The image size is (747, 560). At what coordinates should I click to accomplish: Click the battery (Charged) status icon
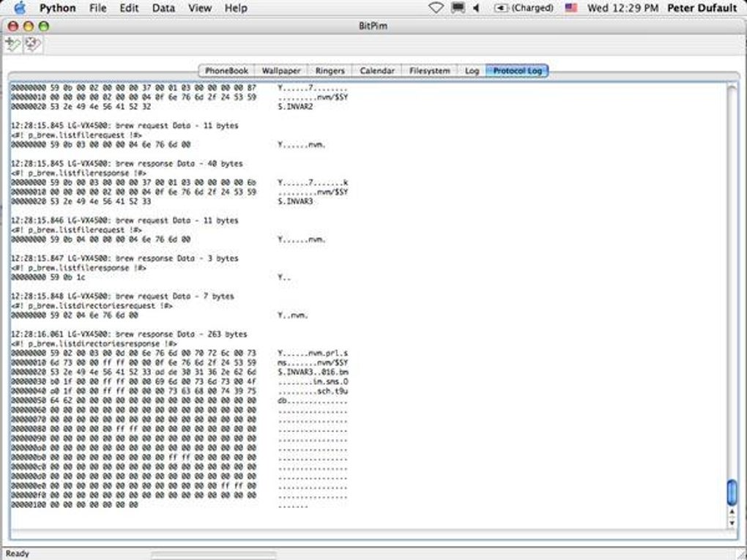click(524, 8)
